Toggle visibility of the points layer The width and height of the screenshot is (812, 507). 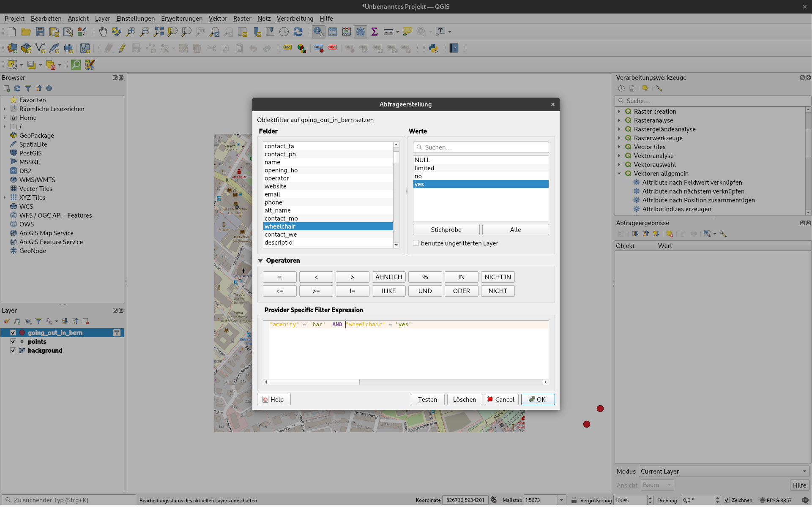[x=13, y=342]
